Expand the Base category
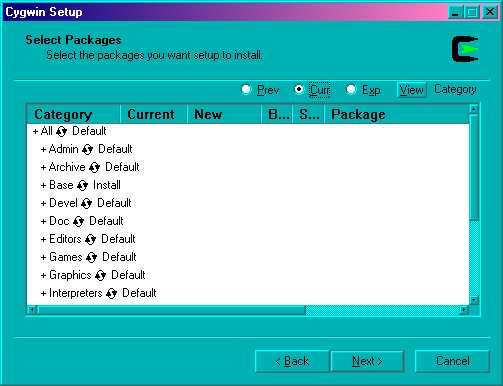The image size is (503, 386). [43, 185]
